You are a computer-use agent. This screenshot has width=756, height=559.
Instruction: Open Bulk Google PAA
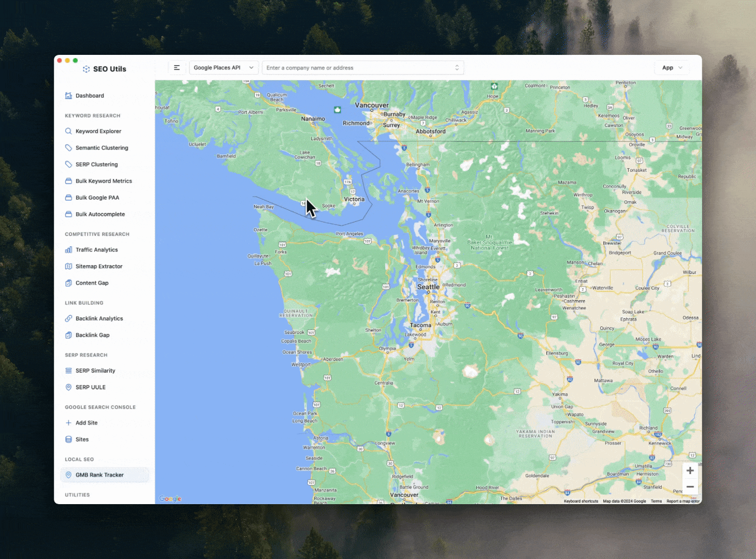click(x=97, y=198)
